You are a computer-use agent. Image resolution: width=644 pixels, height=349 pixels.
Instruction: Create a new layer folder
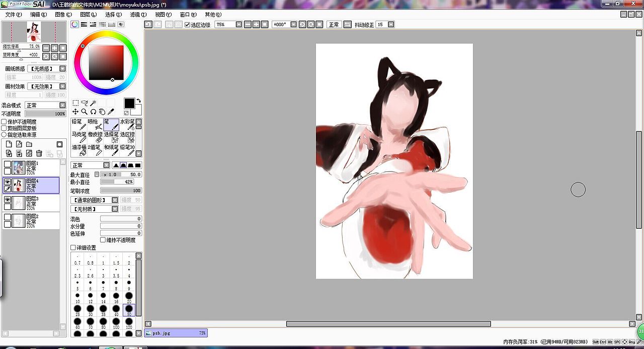point(29,144)
